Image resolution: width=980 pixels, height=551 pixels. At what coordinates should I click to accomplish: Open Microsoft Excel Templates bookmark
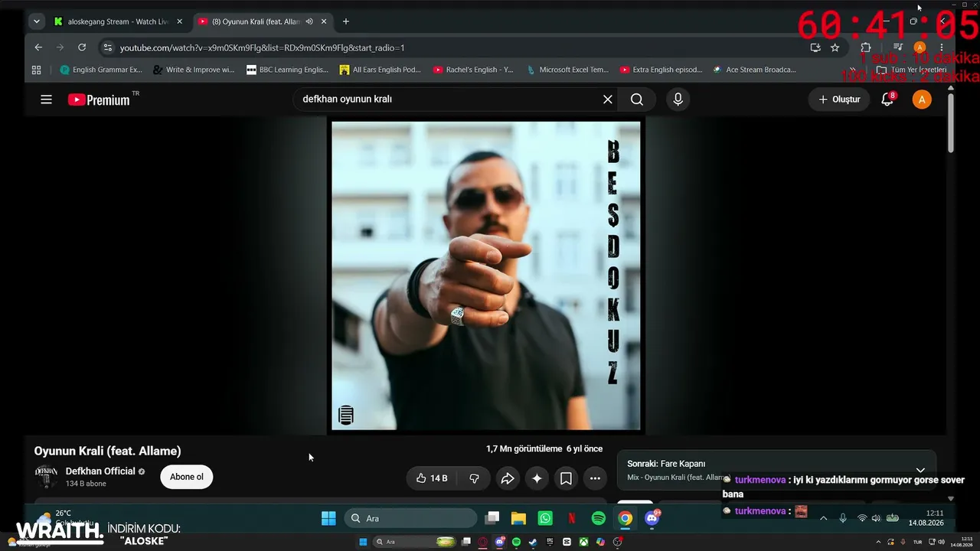[567, 70]
